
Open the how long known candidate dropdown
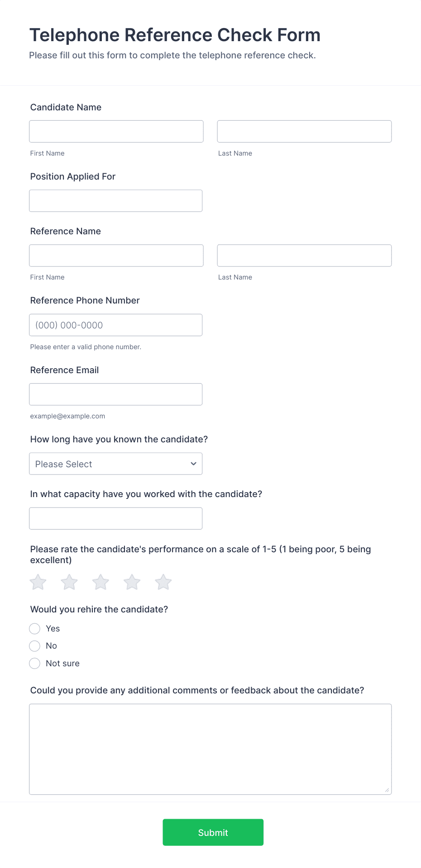point(115,464)
